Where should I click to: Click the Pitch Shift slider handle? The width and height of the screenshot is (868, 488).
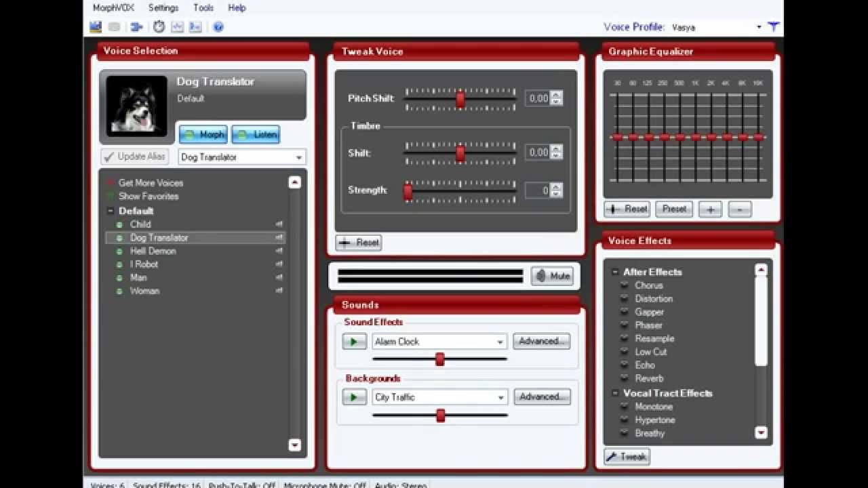(x=460, y=99)
